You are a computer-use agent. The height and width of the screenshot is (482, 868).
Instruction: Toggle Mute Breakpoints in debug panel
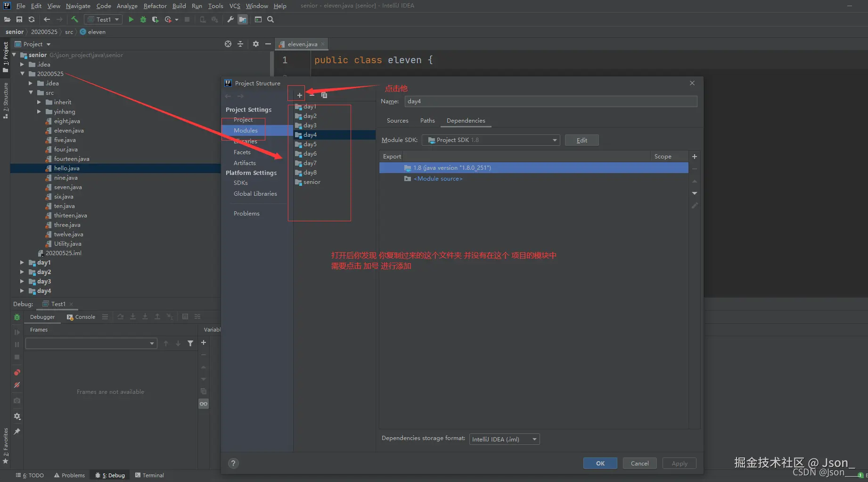point(17,385)
